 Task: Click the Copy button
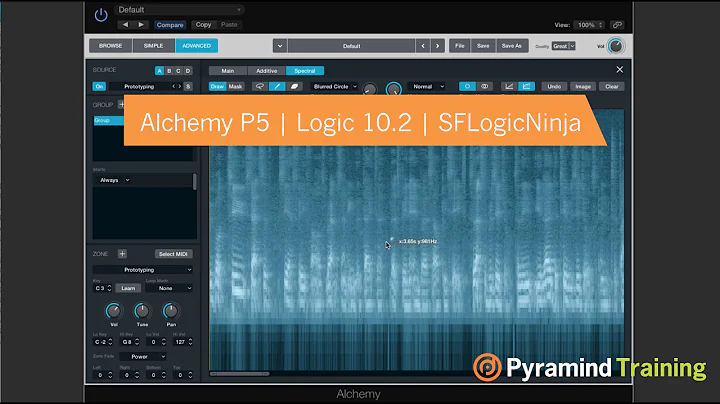tap(203, 25)
